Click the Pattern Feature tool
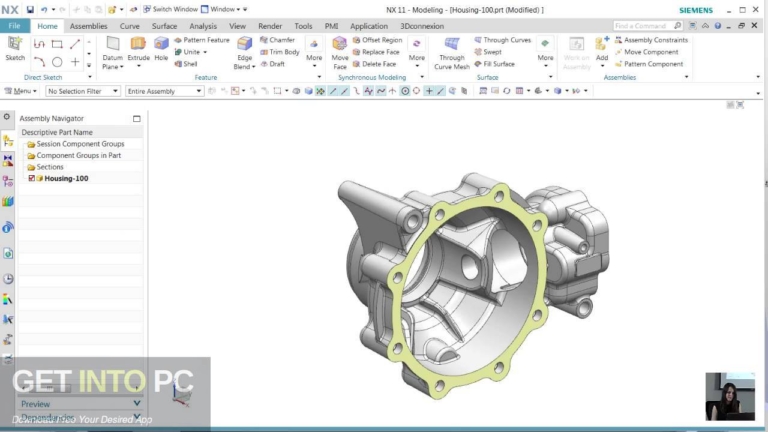768x432 pixels. point(202,40)
